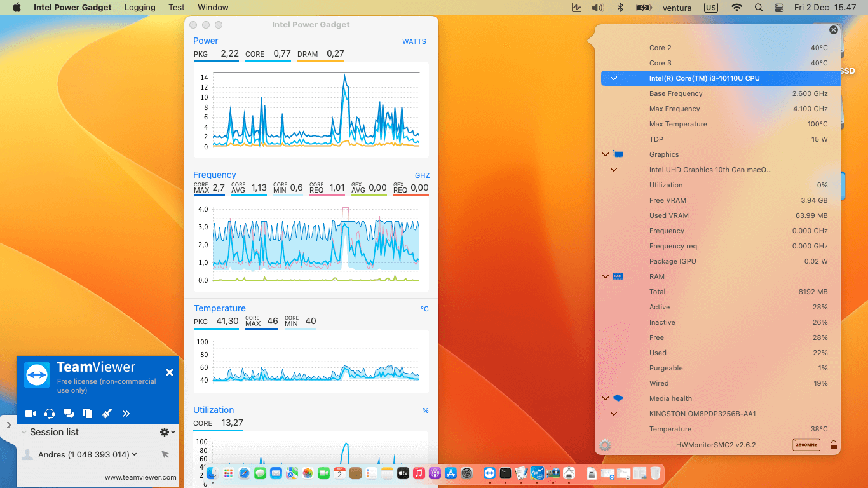Collapse Intel UHD Graphics 10th Gen node

[x=614, y=170]
